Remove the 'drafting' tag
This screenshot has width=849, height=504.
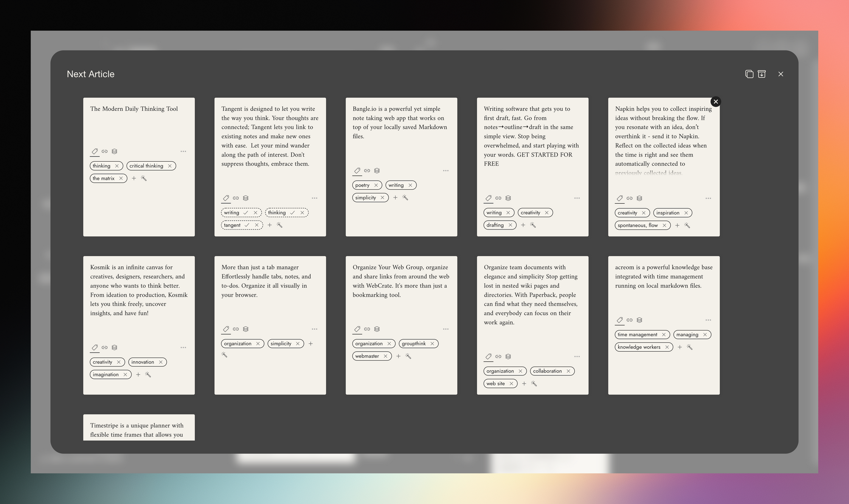pos(510,225)
